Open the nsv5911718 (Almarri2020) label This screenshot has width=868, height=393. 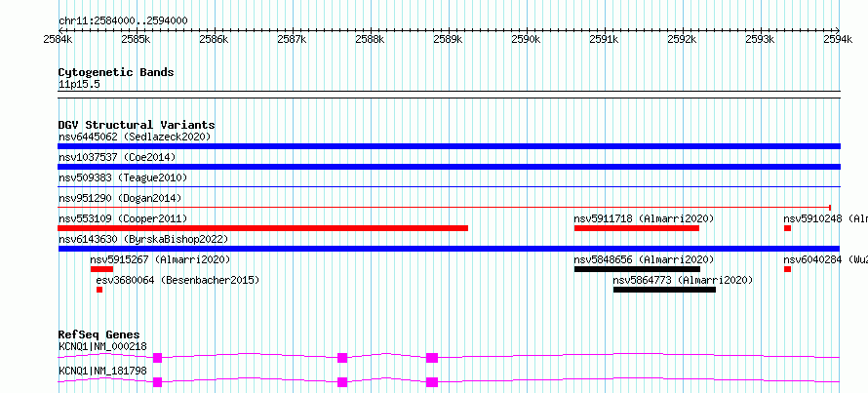click(x=645, y=218)
